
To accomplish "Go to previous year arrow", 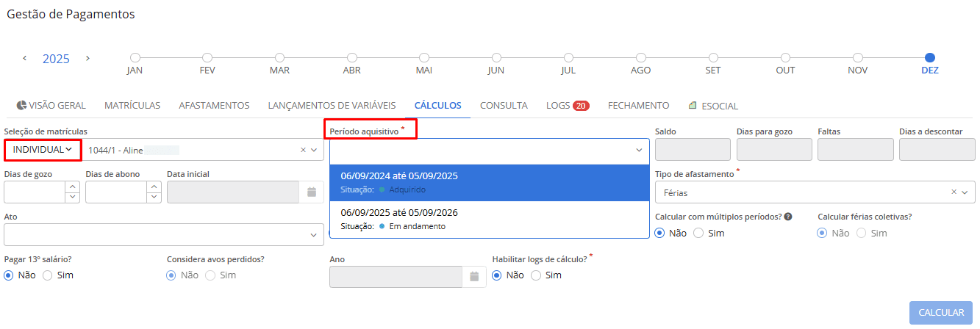I will [x=24, y=58].
